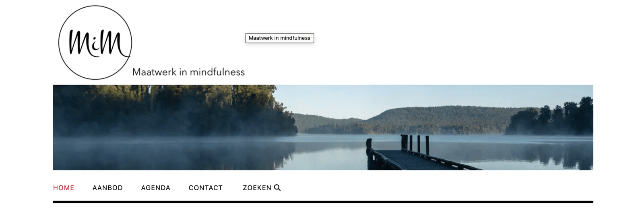Click the word 'Maatwerk' in the logo tagline

(x=155, y=72)
